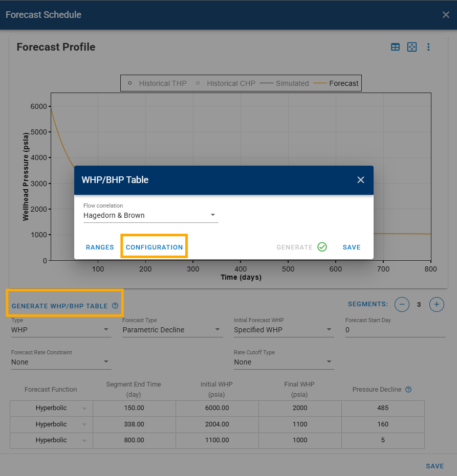Click help icon next to Generate WHP/BHP Table
Image resolution: width=457 pixels, height=476 pixels.
coord(115,306)
